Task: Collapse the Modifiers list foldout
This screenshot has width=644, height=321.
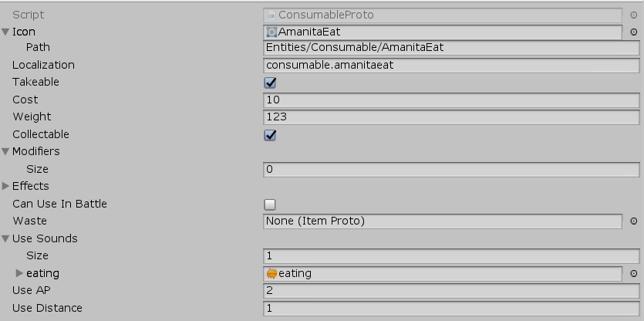Action: pos(6,152)
